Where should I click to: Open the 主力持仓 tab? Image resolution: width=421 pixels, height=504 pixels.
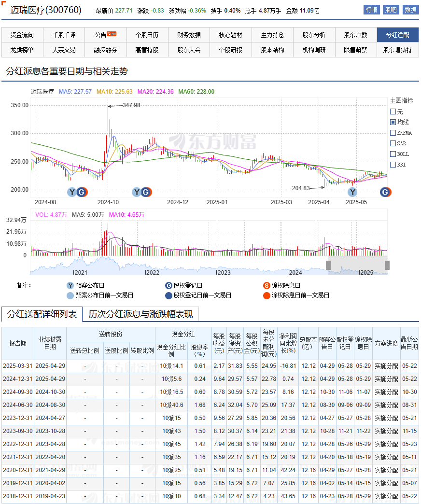(272, 35)
